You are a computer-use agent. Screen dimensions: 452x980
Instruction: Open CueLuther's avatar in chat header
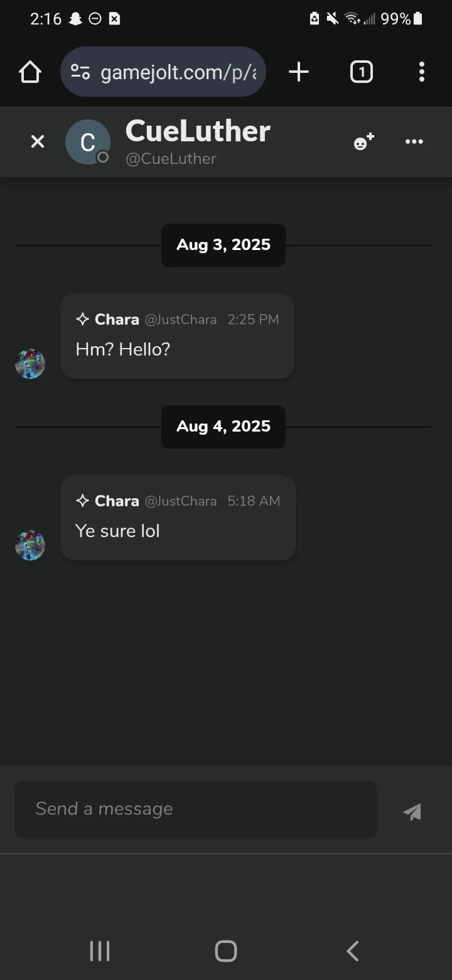88,142
